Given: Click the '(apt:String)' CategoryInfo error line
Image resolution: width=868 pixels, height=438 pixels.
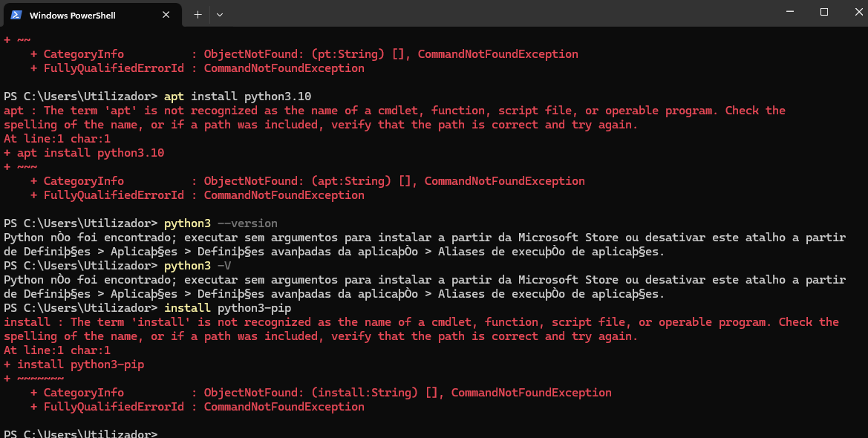Looking at the screenshot, I should pyautogui.click(x=307, y=181).
